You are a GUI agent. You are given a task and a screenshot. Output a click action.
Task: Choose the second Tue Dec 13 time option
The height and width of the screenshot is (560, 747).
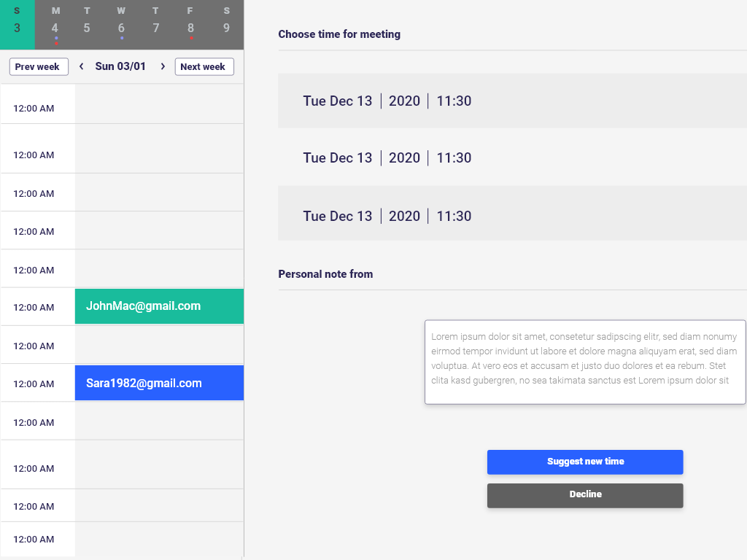click(512, 157)
